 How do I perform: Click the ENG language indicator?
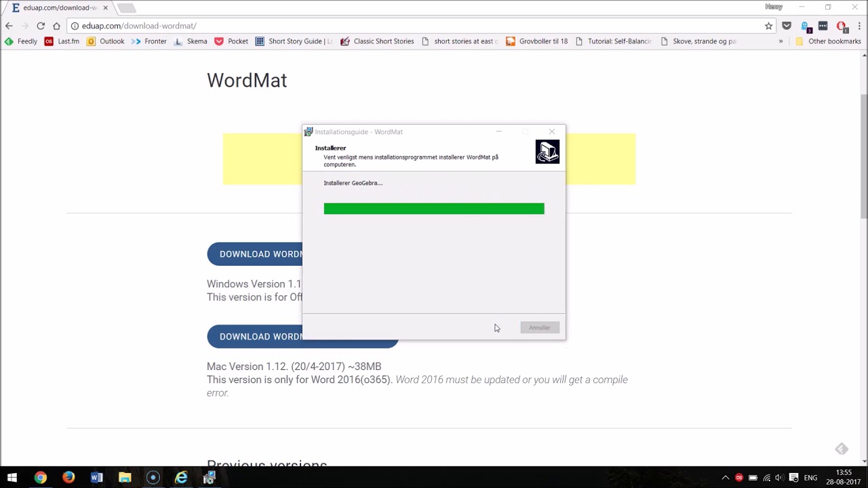(x=811, y=478)
